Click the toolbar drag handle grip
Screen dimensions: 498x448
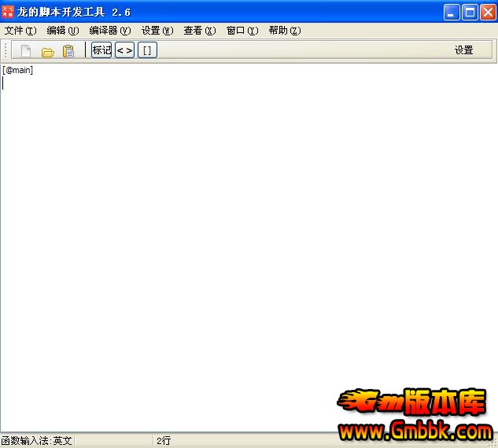click(x=6, y=50)
